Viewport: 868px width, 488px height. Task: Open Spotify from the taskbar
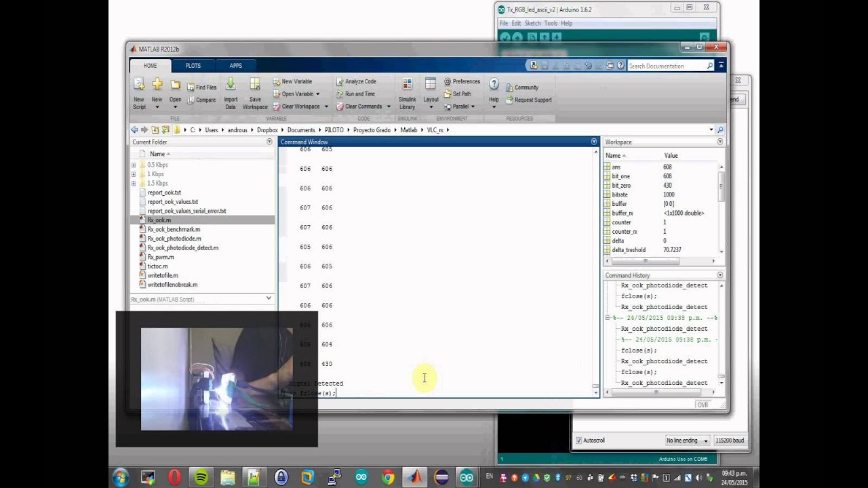(x=201, y=477)
